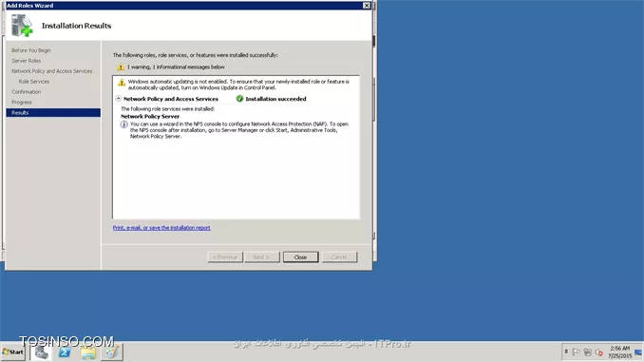Click the green Installation succeeded check icon
Viewport: 644px width, 362px height.
239,99
